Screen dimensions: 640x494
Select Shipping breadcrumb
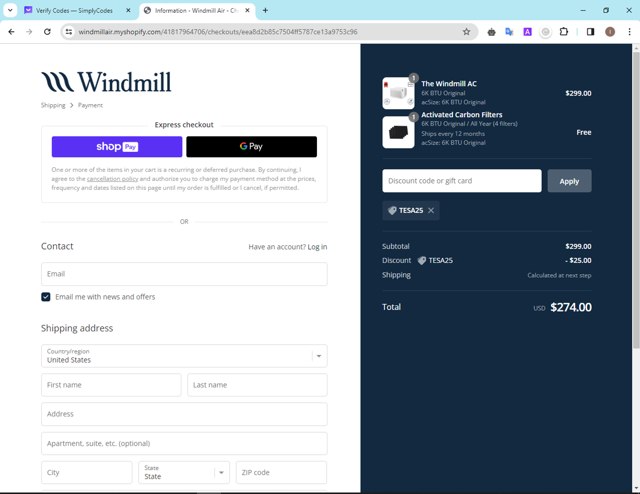[53, 105]
